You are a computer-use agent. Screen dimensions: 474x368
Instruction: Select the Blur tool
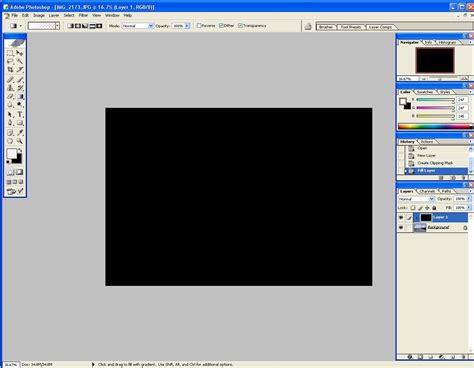pos(10,105)
